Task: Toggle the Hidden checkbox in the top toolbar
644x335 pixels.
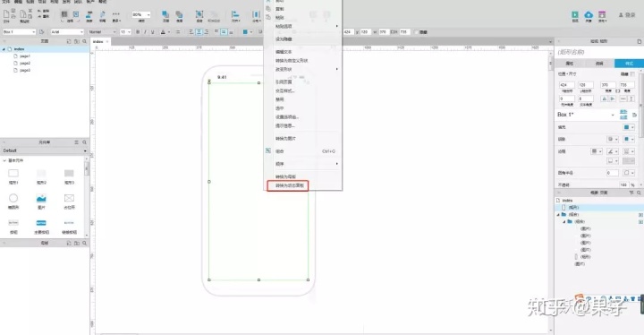Action: [416, 32]
